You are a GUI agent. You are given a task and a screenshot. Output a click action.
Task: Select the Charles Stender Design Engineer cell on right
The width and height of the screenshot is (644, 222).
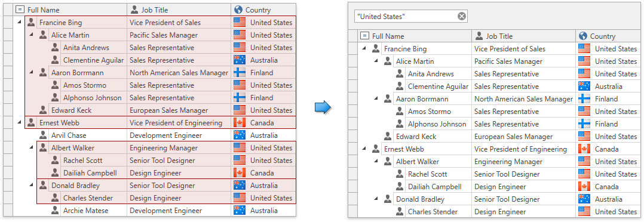pyautogui.click(x=524, y=212)
